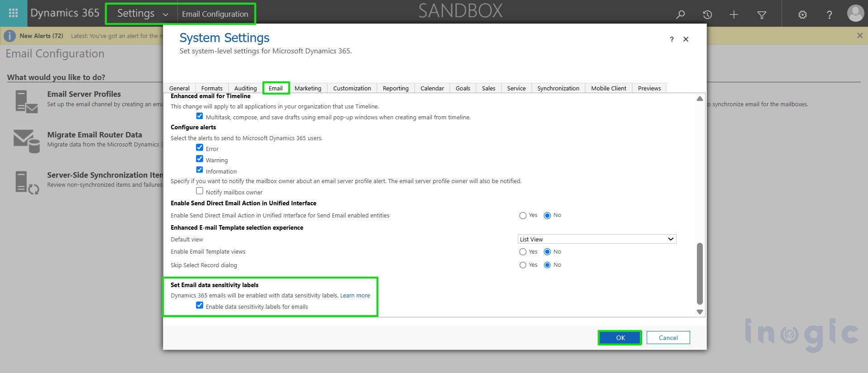Switch to the General tab

(x=179, y=88)
